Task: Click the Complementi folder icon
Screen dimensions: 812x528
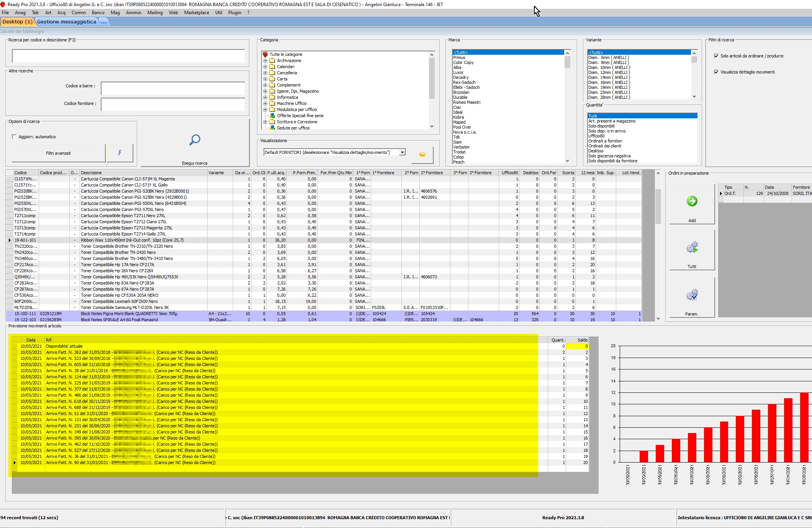Action: [272, 85]
